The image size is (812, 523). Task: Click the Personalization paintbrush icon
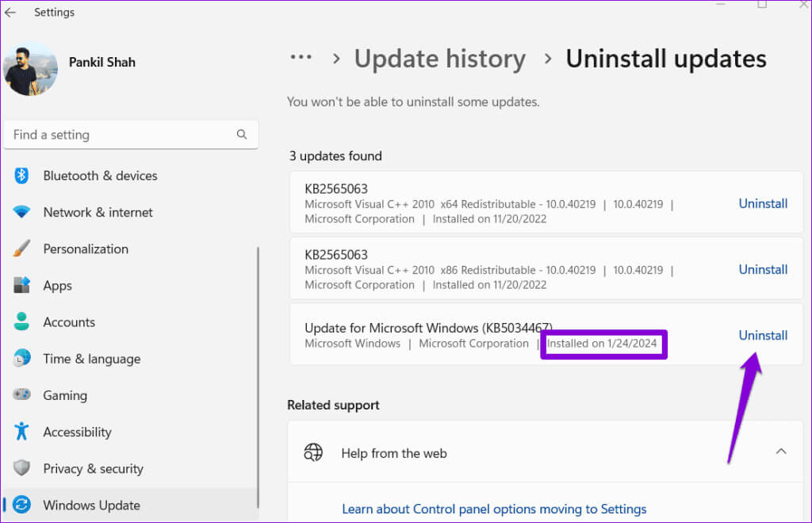coord(21,248)
